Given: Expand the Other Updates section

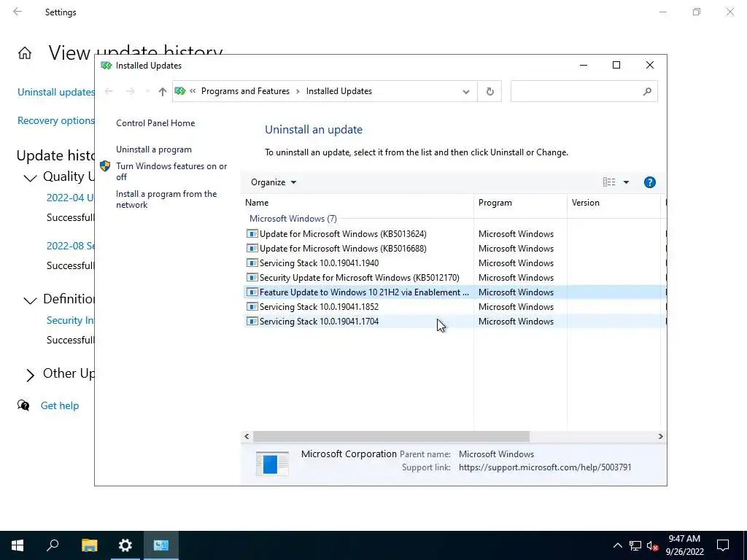Looking at the screenshot, I should click(30, 376).
